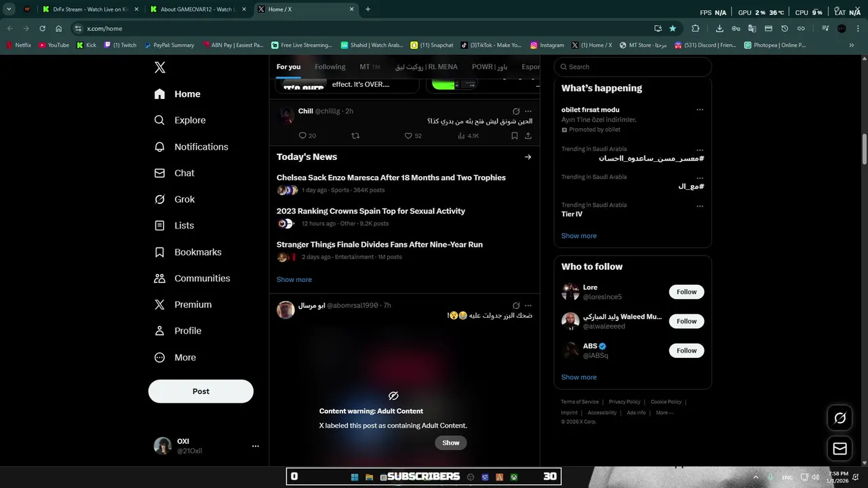
Task: Open a new browser tab
Action: (x=368, y=9)
